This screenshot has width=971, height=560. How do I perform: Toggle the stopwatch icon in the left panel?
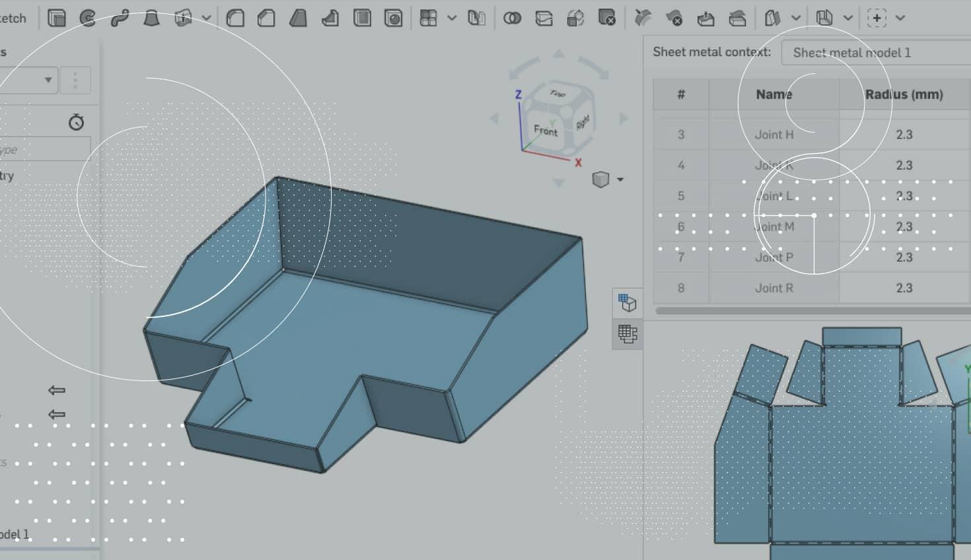pyautogui.click(x=76, y=122)
